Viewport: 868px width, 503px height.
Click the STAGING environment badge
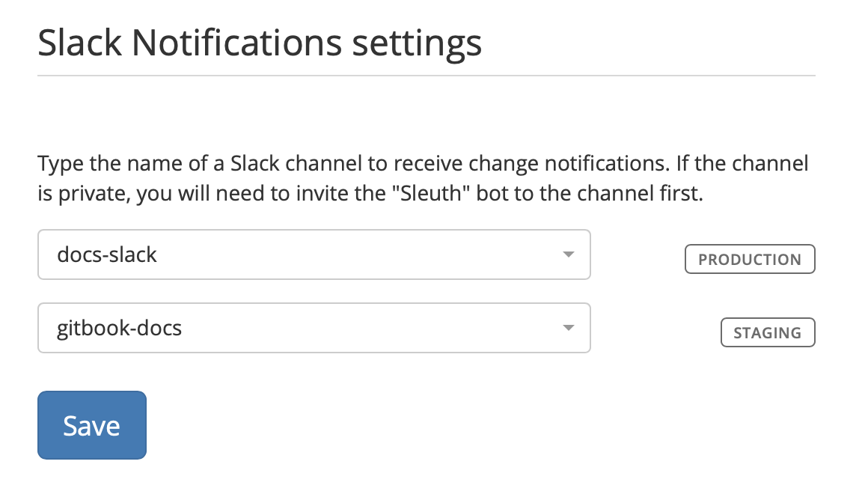[767, 333]
